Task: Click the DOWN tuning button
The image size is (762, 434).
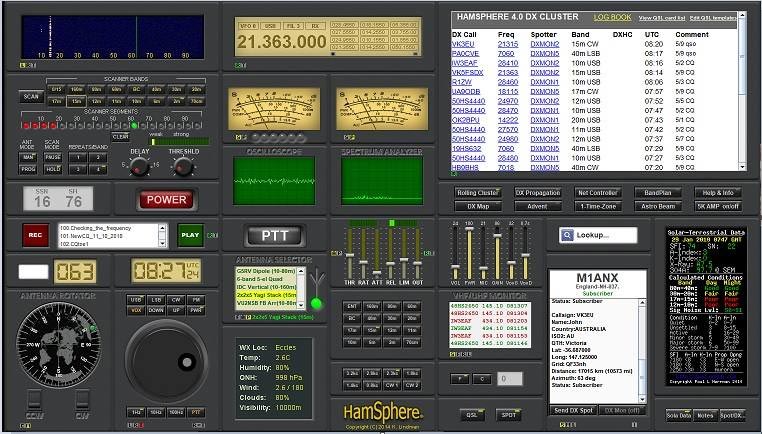Action: point(156,310)
